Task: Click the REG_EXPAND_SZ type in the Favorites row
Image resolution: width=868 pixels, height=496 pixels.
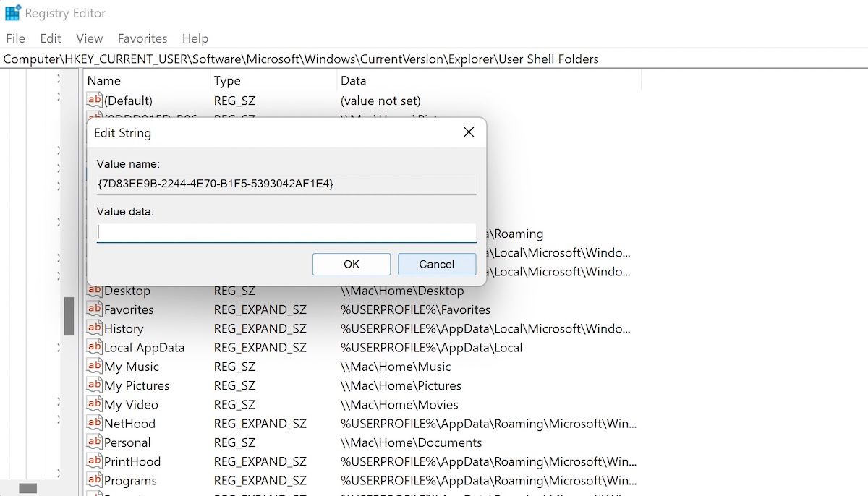Action: coord(260,309)
